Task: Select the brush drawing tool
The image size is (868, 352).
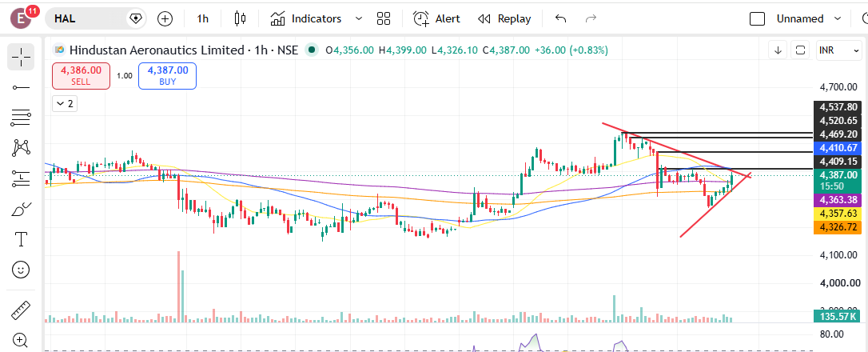Action: tap(21, 210)
